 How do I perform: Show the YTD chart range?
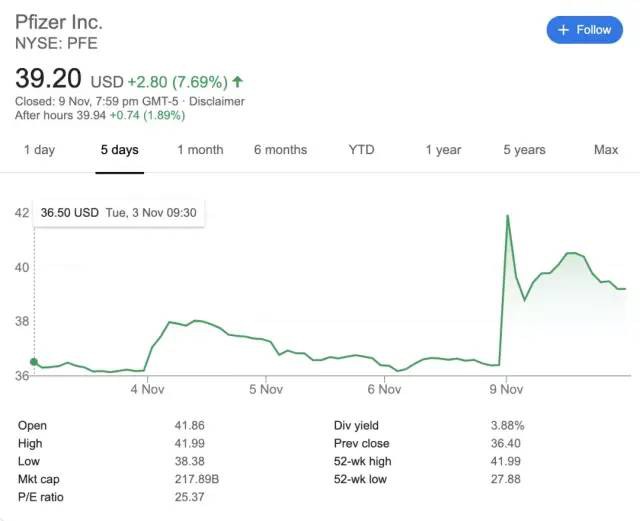click(x=361, y=150)
